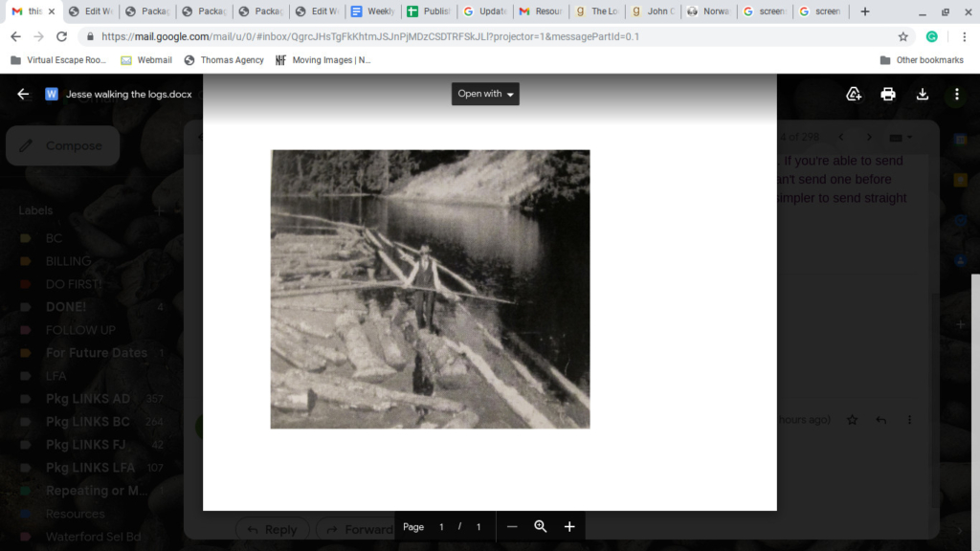Switch to the Weekly docs tab
This screenshot has height=551, width=980.
pos(372,11)
